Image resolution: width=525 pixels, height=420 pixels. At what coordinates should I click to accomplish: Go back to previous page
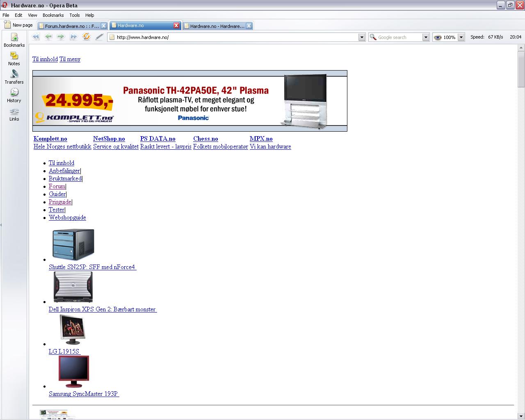[x=48, y=37]
